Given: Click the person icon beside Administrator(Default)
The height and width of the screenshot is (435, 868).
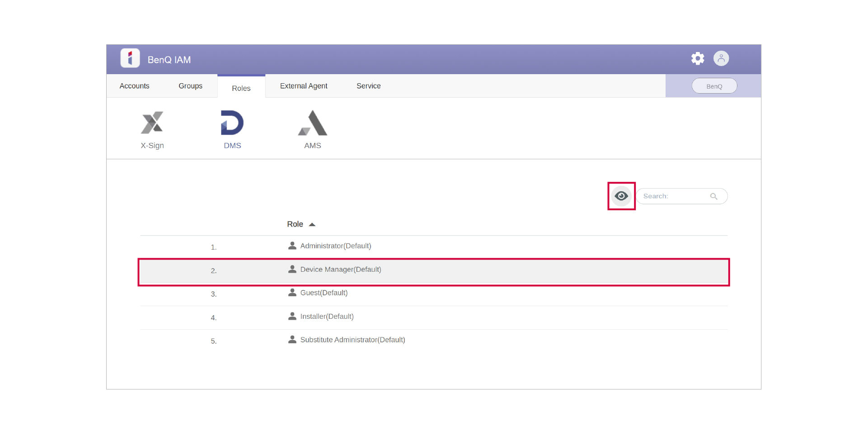Looking at the screenshot, I should (x=292, y=246).
